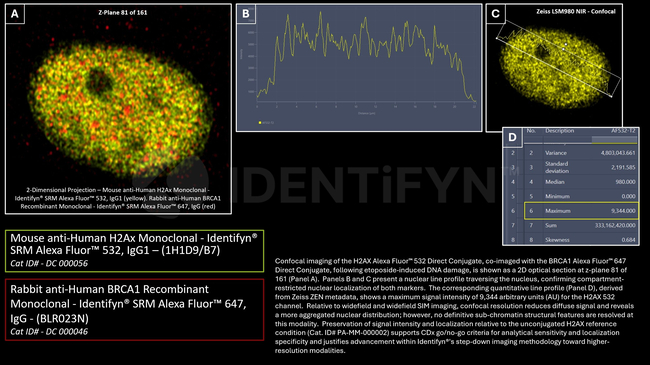Click the red-yellow nucleus image in panel A

click(x=120, y=110)
